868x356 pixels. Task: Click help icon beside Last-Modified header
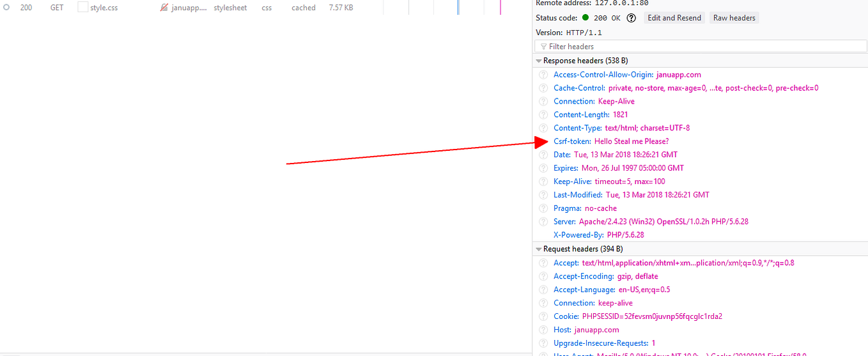543,195
